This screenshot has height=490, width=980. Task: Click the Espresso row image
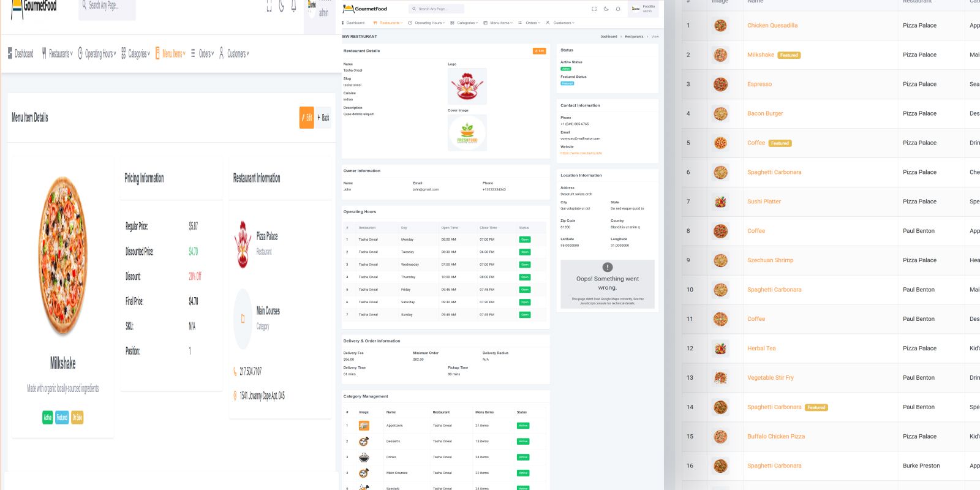pos(720,85)
